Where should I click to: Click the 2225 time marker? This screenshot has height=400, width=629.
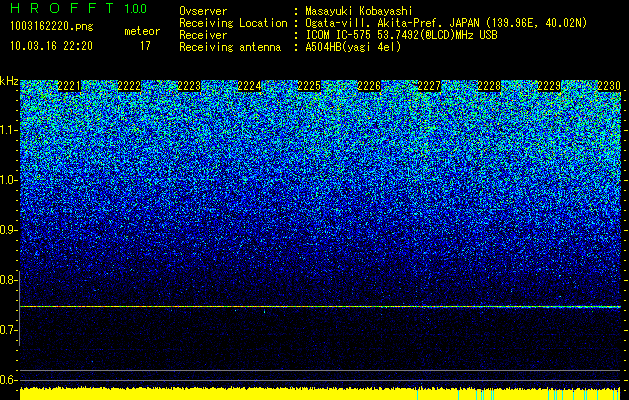[309, 86]
